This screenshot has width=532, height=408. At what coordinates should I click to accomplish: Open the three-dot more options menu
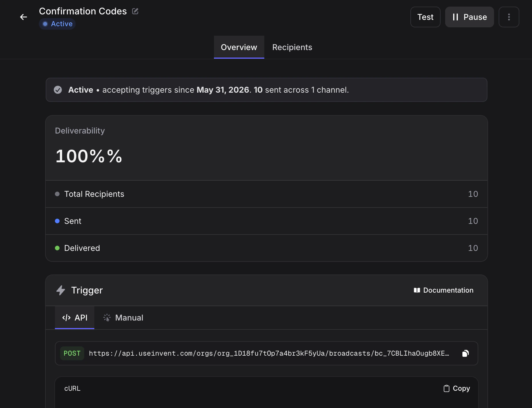coord(509,17)
